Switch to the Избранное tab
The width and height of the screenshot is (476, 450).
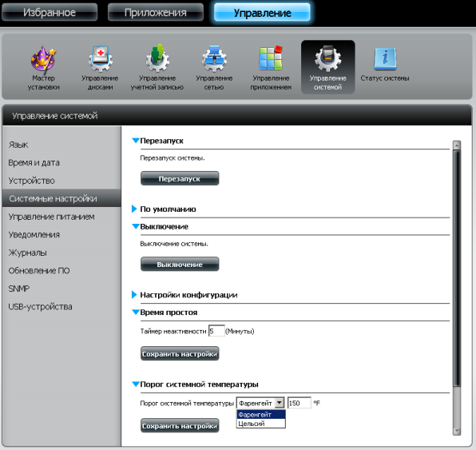point(50,12)
